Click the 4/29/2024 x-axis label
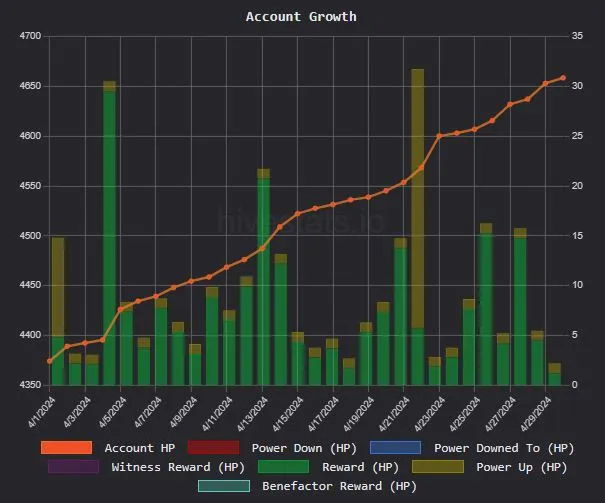The width and height of the screenshot is (605, 503). coord(536,414)
